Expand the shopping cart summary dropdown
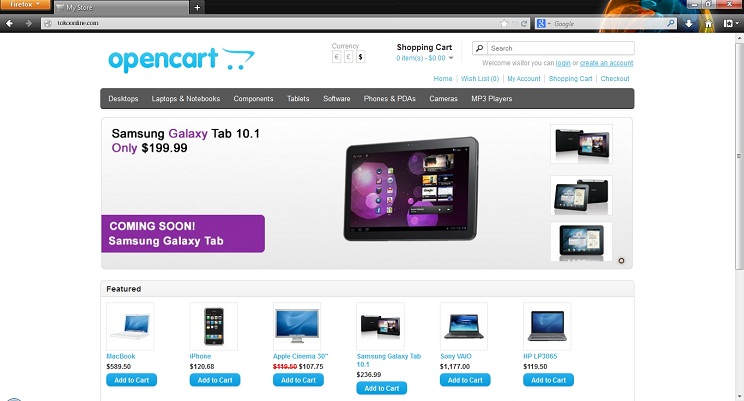The width and height of the screenshot is (744, 401). (x=425, y=58)
